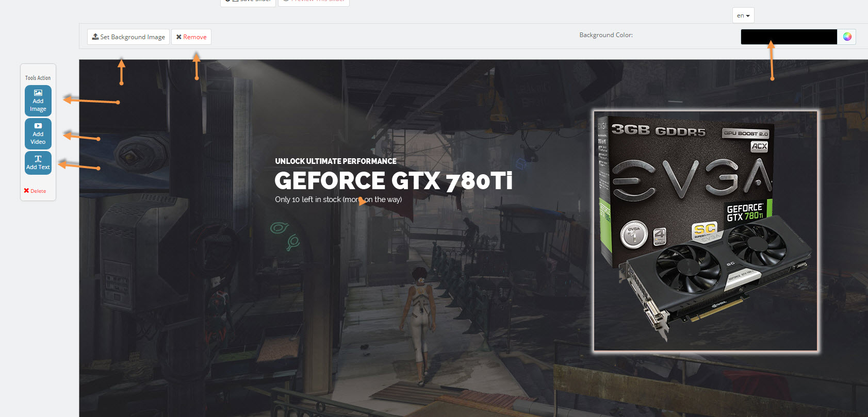Click the Add Image tool button
Image resolution: width=868 pixels, height=417 pixels.
[x=38, y=101]
